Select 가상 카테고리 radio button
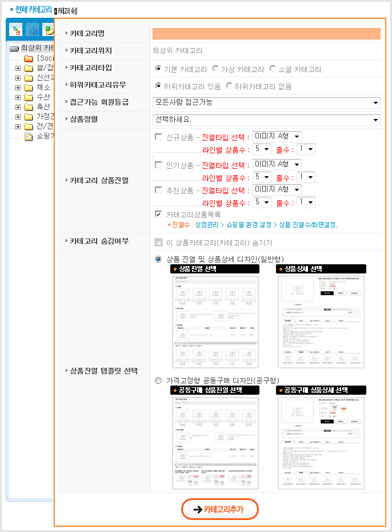The image size is (392, 532). tap(215, 69)
